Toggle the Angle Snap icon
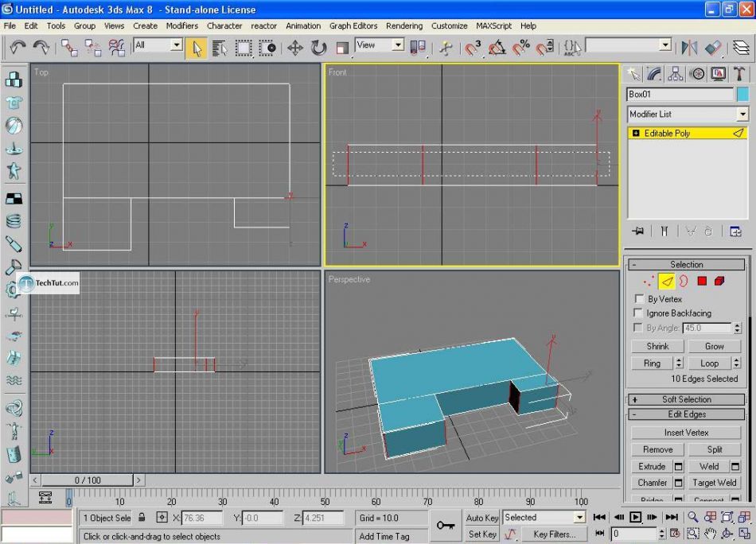 pyautogui.click(x=497, y=48)
